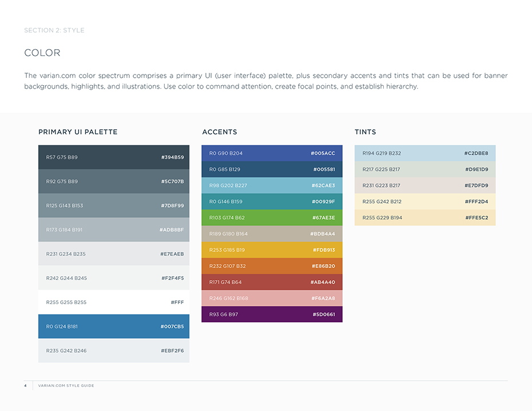Pick the #005ACC accent swatch

(x=272, y=153)
